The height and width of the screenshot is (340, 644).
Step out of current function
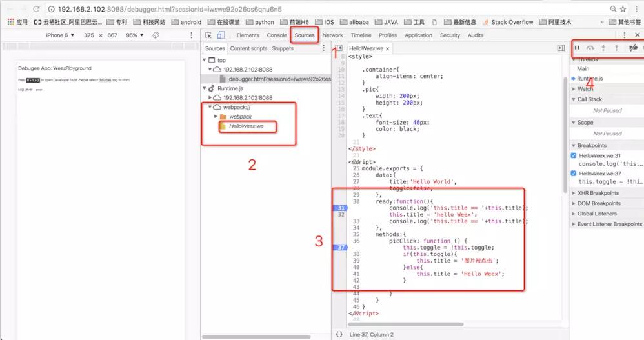tap(616, 48)
